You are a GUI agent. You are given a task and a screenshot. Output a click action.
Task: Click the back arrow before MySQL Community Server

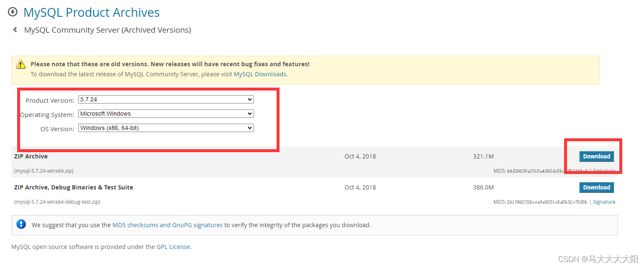pos(15,30)
